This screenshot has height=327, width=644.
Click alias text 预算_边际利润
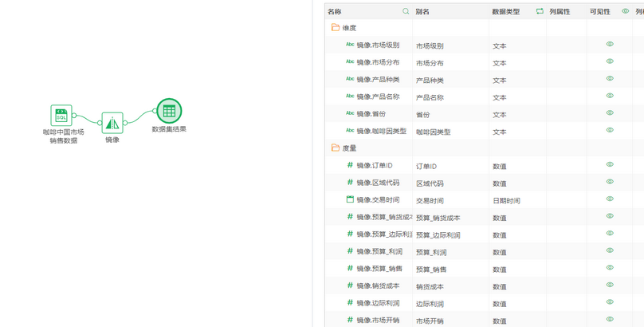click(438, 235)
